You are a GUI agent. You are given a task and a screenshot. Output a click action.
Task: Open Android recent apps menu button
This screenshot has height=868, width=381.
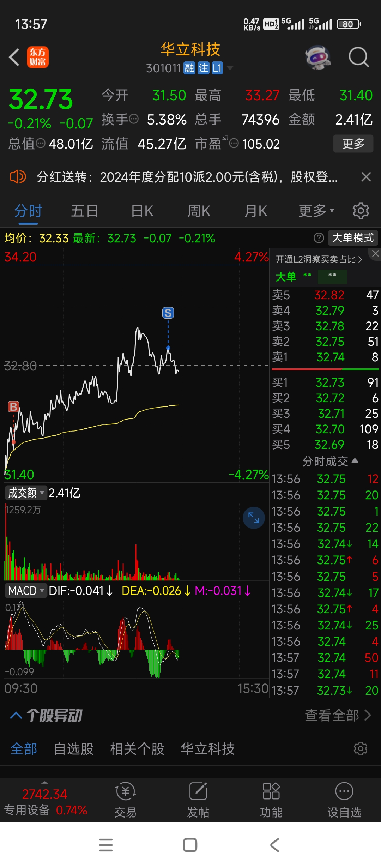click(x=106, y=845)
